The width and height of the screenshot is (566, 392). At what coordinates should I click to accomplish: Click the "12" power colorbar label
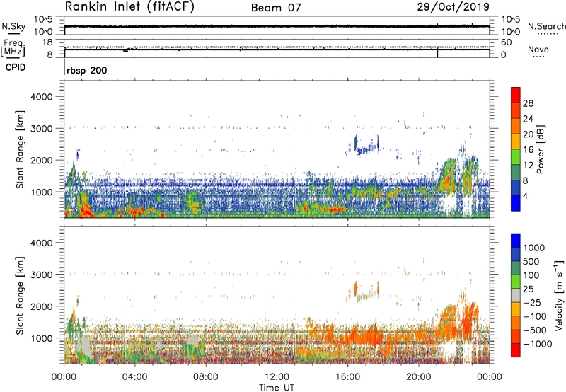click(x=528, y=166)
